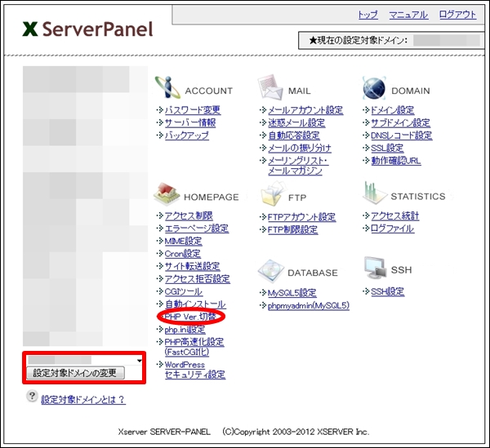Click the MAIL envelope icon

click(270, 87)
